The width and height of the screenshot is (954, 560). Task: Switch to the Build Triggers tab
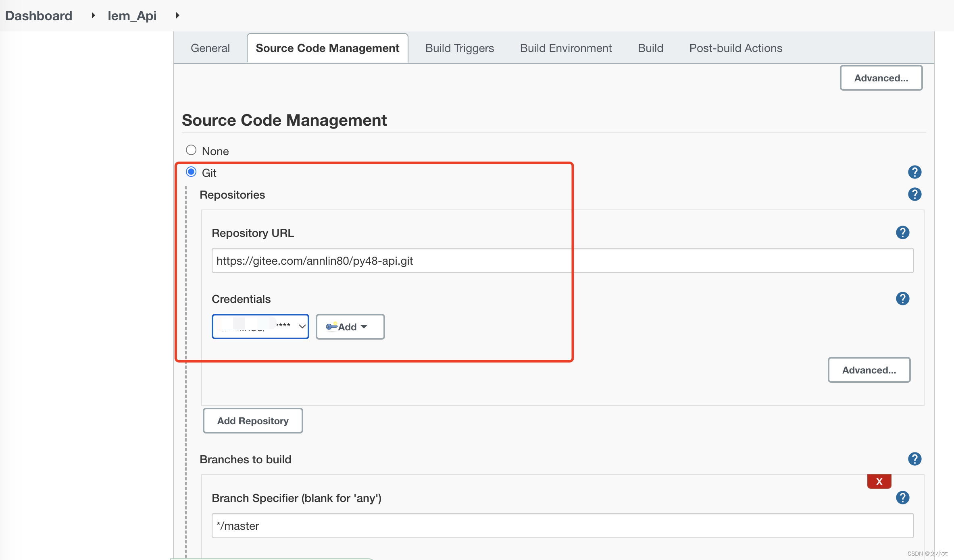point(459,48)
